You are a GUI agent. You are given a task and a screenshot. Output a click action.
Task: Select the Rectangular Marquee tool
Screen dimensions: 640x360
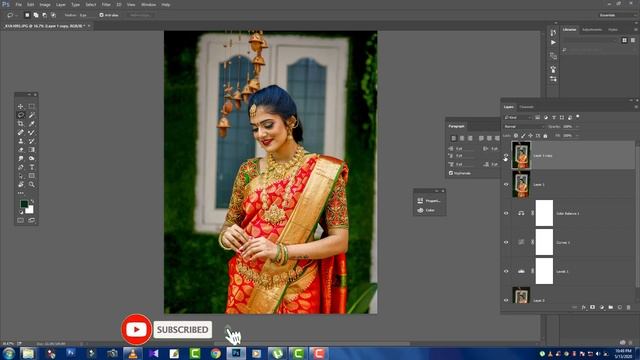point(31,106)
